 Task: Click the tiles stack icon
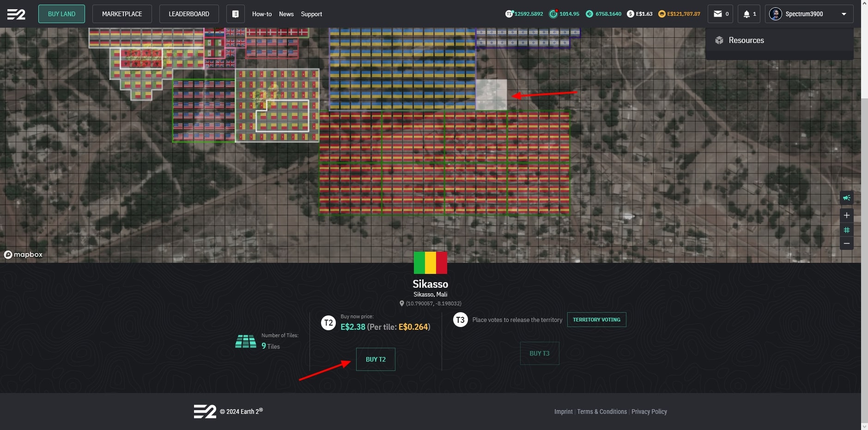tap(246, 341)
